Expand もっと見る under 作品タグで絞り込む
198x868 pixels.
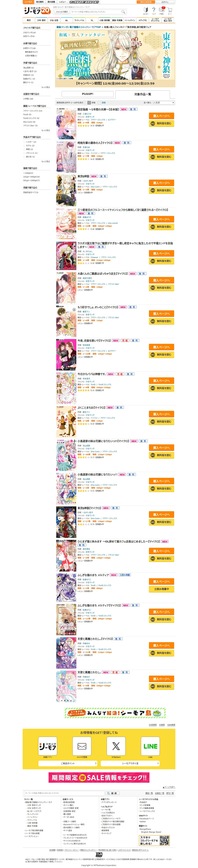pyautogui.click(x=45, y=161)
